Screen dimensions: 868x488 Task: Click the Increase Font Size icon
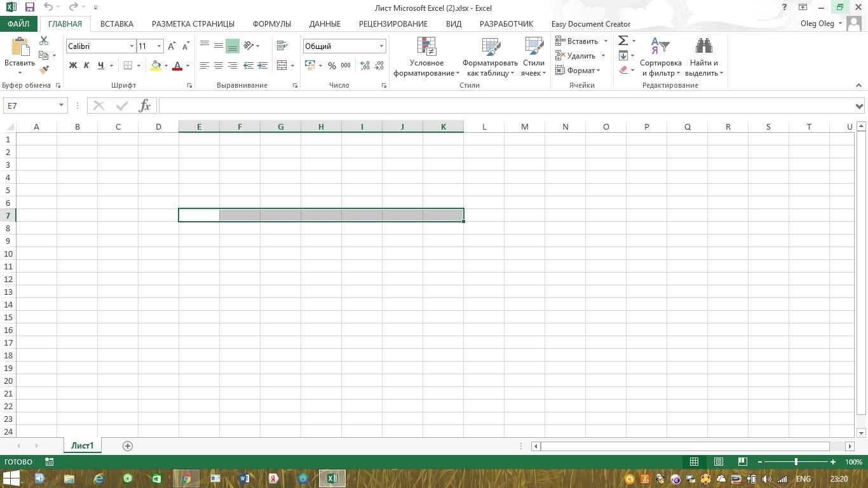coord(172,46)
